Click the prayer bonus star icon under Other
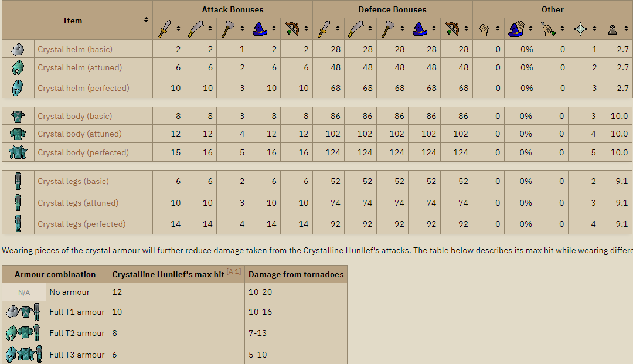This screenshot has width=633, height=364. pos(580,29)
